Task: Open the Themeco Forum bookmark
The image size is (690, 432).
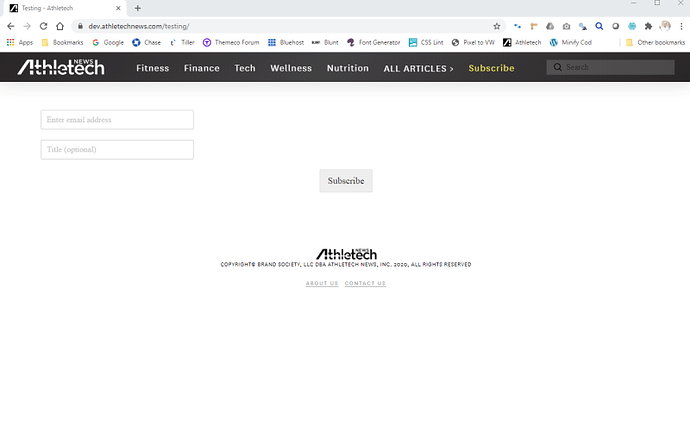Action: [x=231, y=43]
